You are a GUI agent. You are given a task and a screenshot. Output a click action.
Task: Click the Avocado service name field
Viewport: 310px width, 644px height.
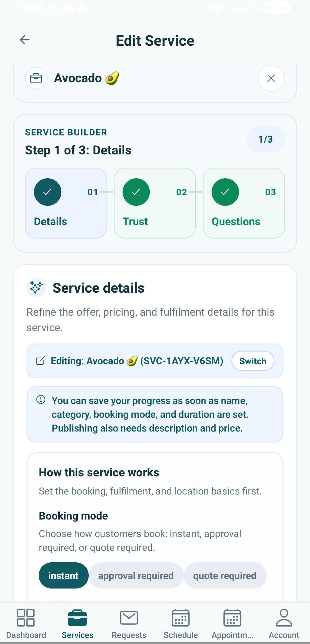(x=144, y=78)
